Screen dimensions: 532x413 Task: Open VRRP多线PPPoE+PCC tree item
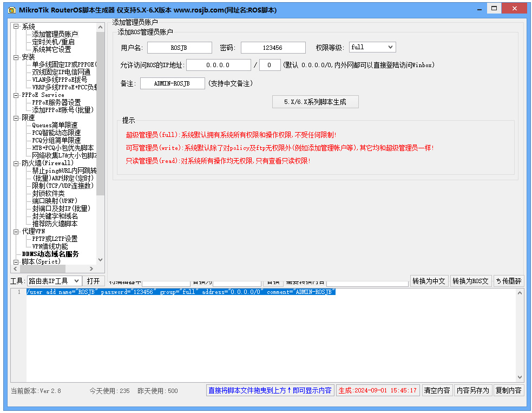click(64, 87)
